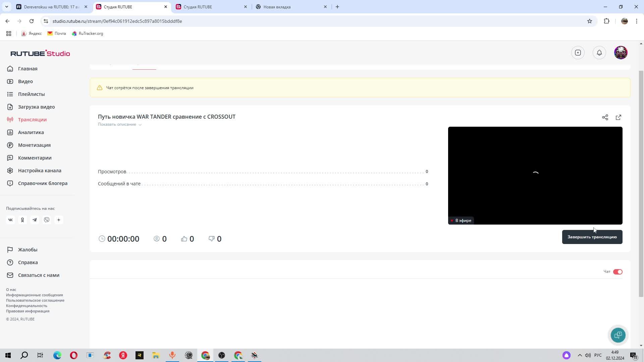Open Жалобы link

click(28, 250)
